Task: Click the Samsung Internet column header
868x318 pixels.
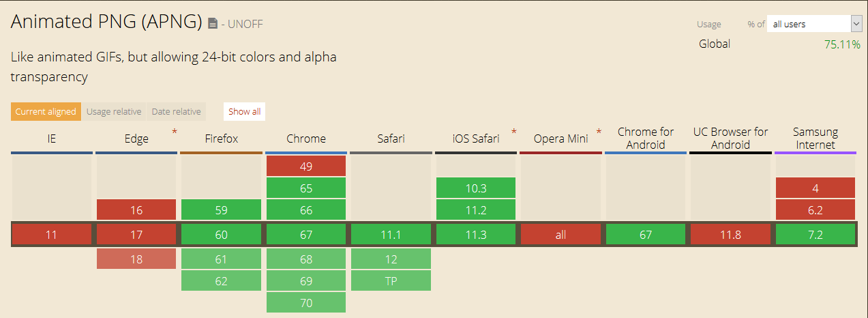Action: [815, 138]
